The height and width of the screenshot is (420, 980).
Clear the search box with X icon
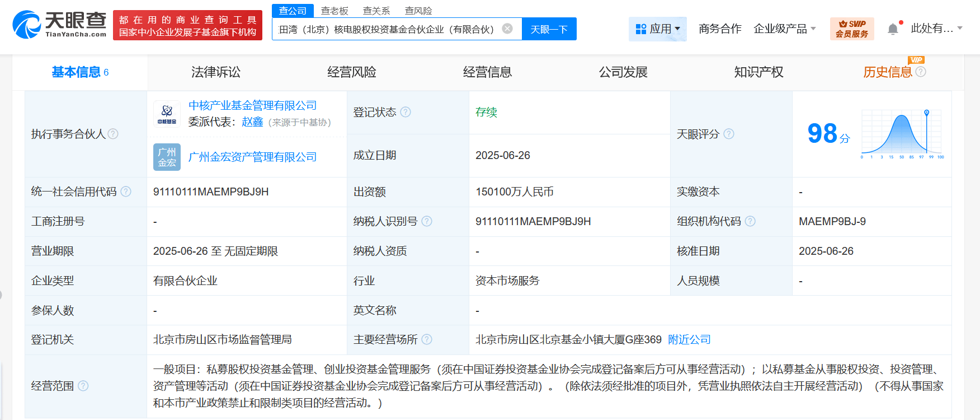tap(507, 29)
